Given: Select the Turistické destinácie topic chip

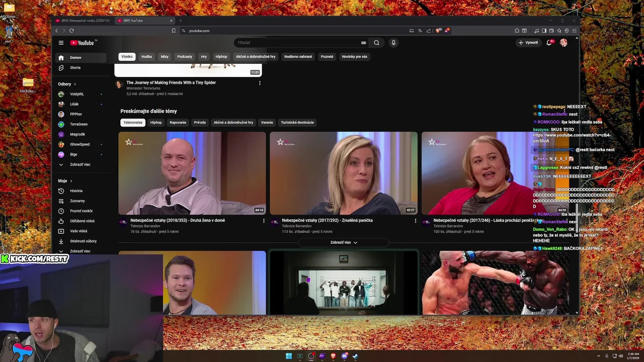Looking at the screenshot, I should pos(297,122).
